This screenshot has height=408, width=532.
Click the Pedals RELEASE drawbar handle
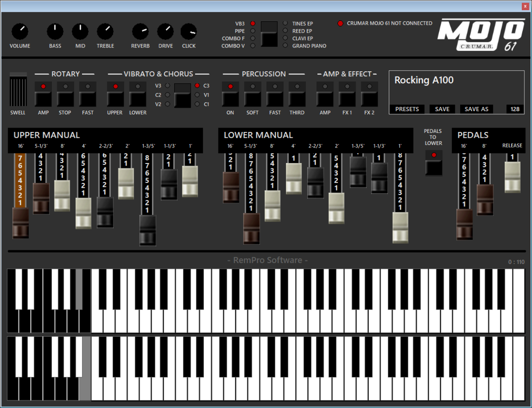[x=512, y=177]
